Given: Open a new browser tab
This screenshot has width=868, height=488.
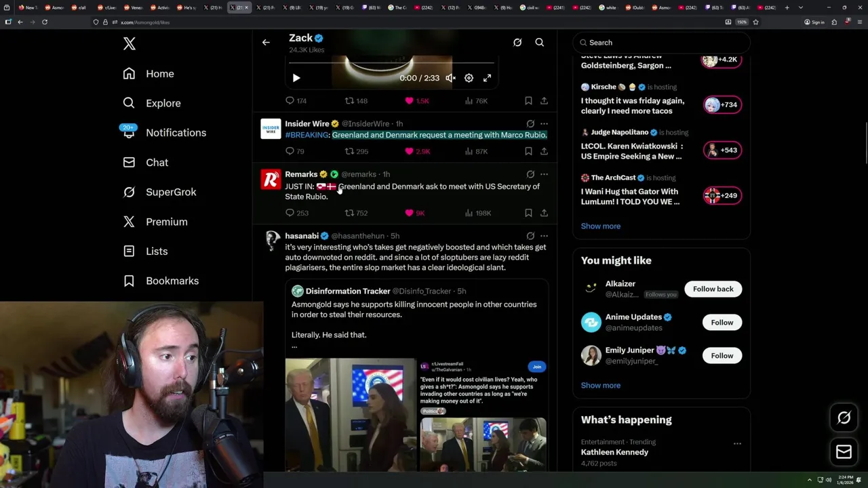Looking at the screenshot, I should coord(787,7).
